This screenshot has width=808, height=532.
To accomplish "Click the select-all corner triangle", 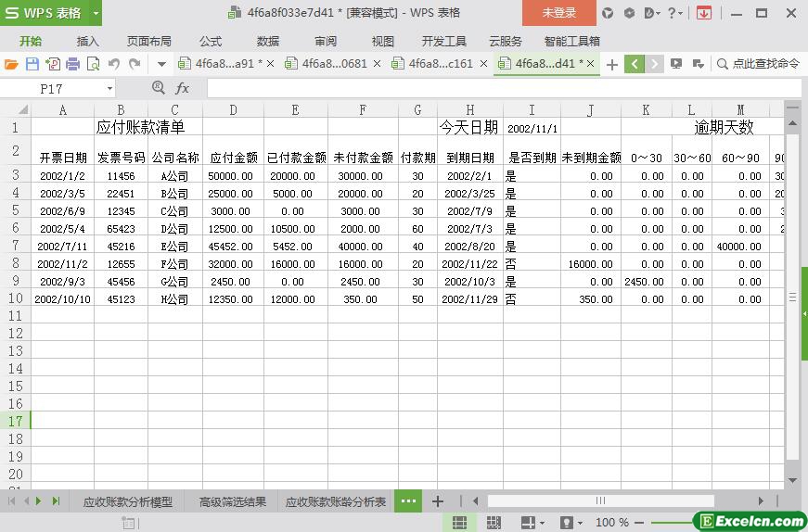I will tap(22, 109).
